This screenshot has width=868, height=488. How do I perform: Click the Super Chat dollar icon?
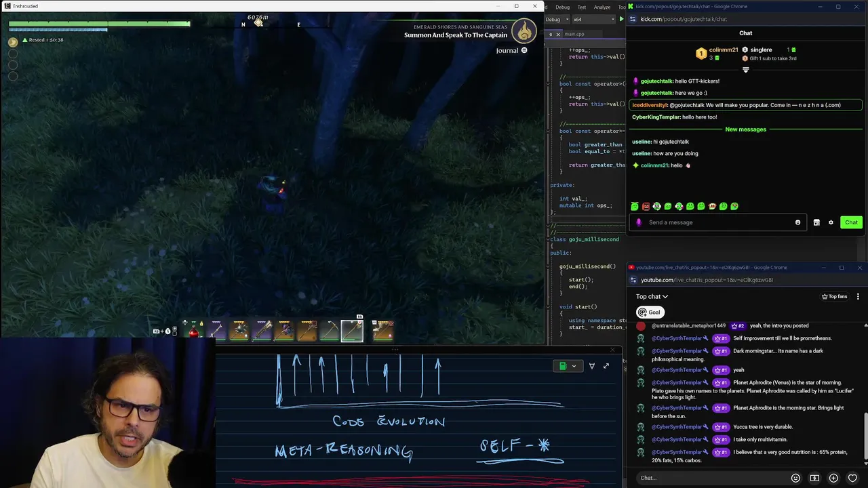pos(814,478)
